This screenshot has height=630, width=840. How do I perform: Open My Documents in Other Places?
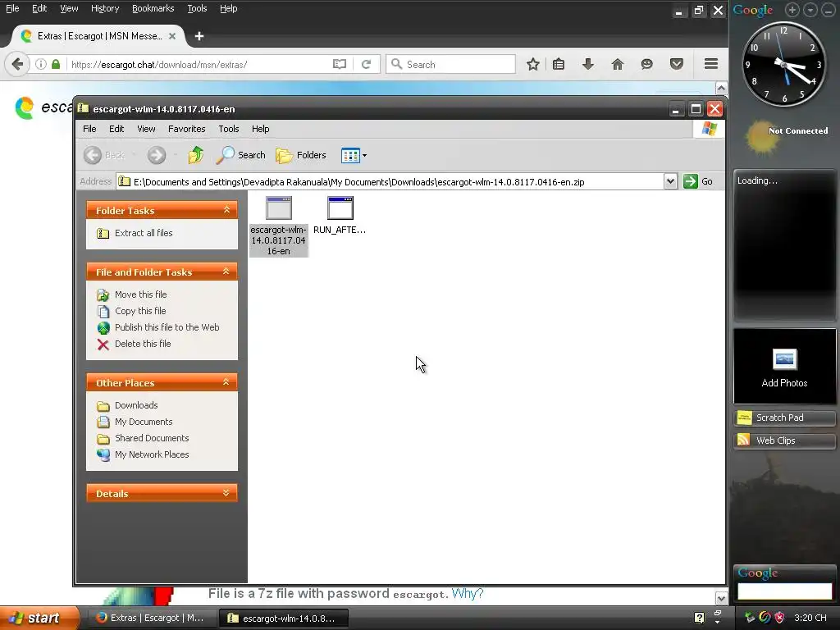click(x=135, y=422)
